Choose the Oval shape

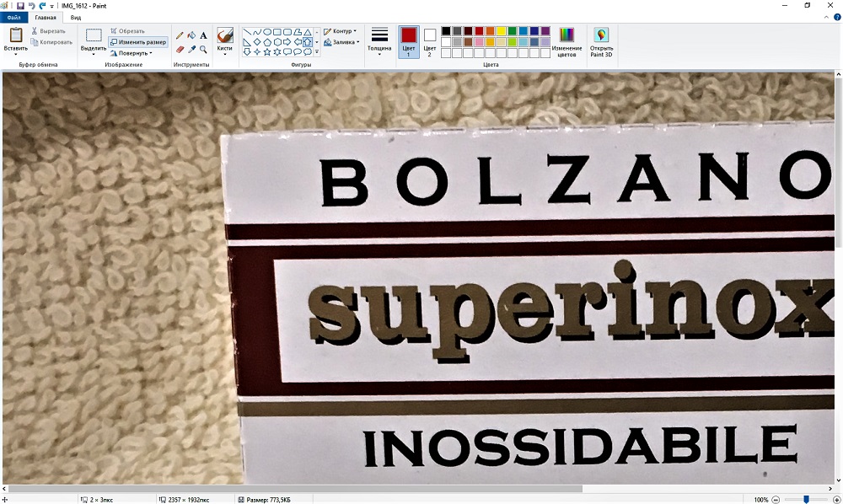click(267, 32)
